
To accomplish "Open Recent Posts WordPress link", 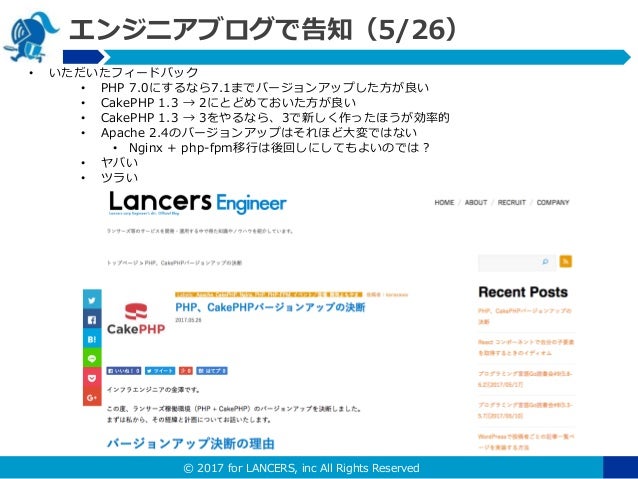I will pos(526,442).
